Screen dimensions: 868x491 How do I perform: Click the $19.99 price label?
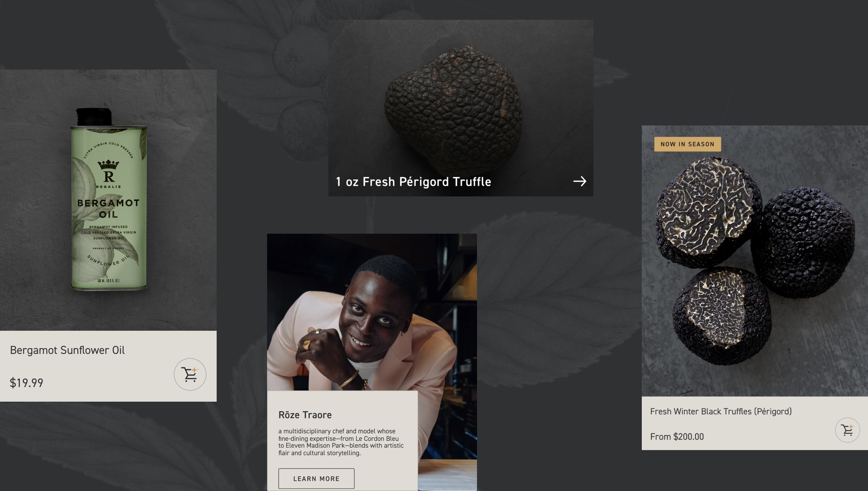point(27,383)
